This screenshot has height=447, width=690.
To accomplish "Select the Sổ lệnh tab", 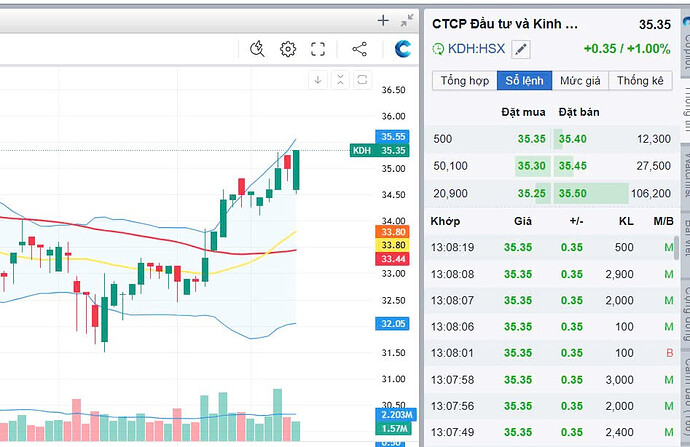I will (x=526, y=81).
